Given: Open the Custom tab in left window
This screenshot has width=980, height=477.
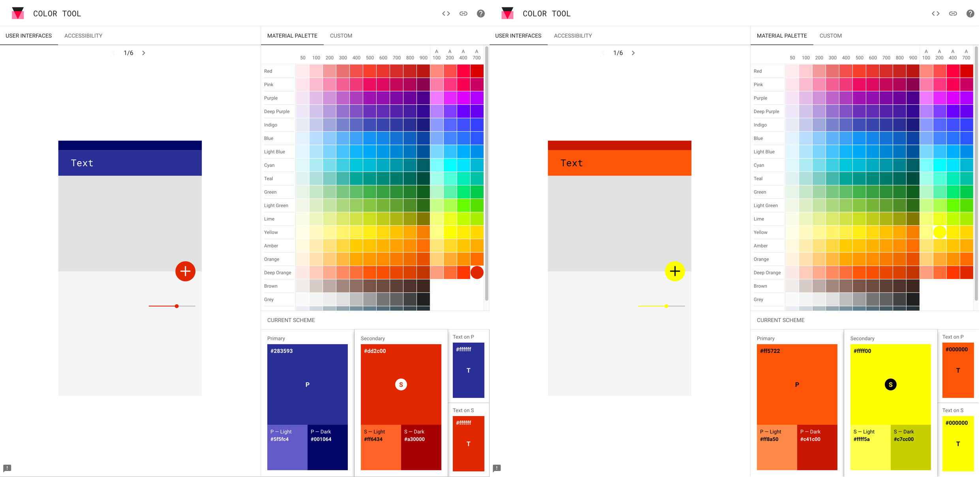Looking at the screenshot, I should [x=341, y=36].
